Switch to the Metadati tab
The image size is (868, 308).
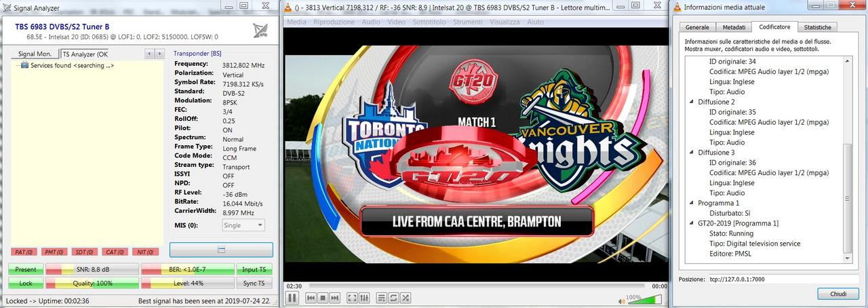pyautogui.click(x=733, y=27)
